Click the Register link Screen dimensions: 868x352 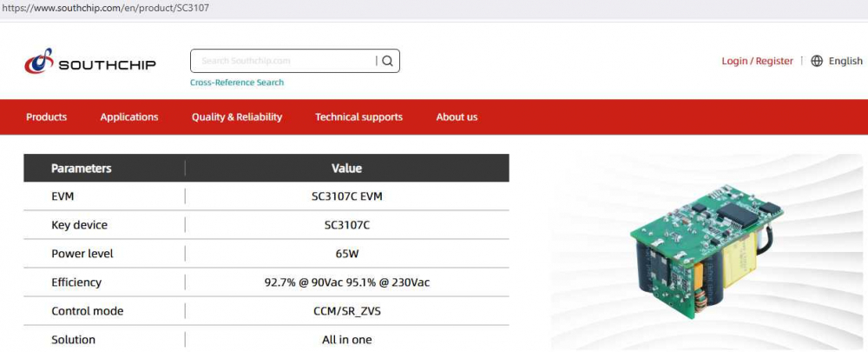point(774,61)
